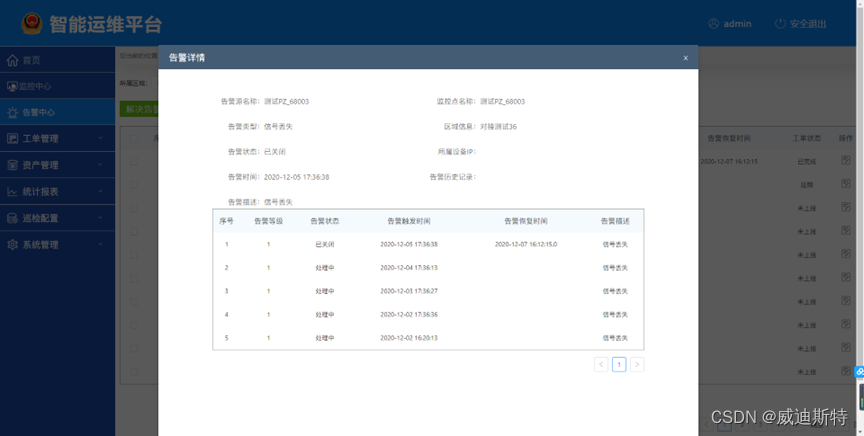
Task: Click the 智能运维平台 title text
Action: click(105, 24)
